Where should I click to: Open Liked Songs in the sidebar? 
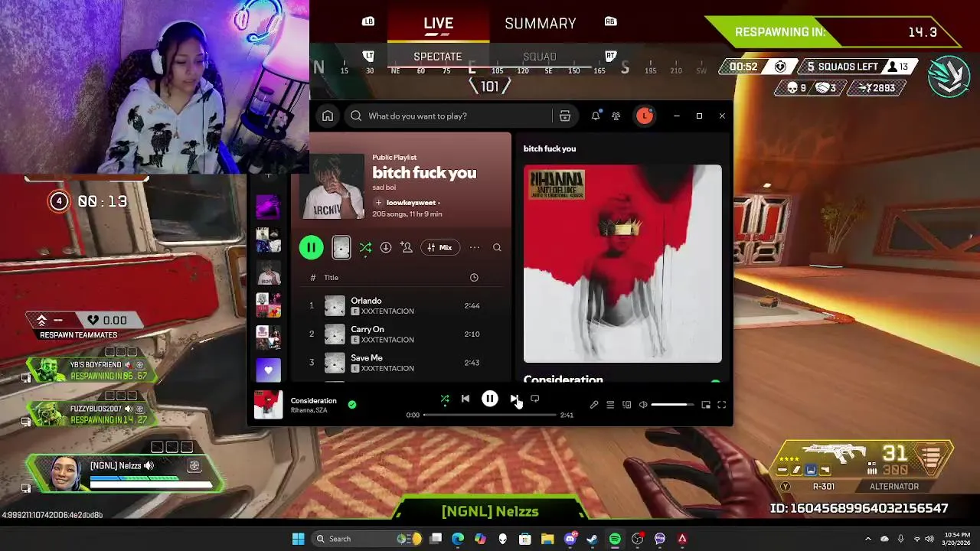click(x=268, y=370)
